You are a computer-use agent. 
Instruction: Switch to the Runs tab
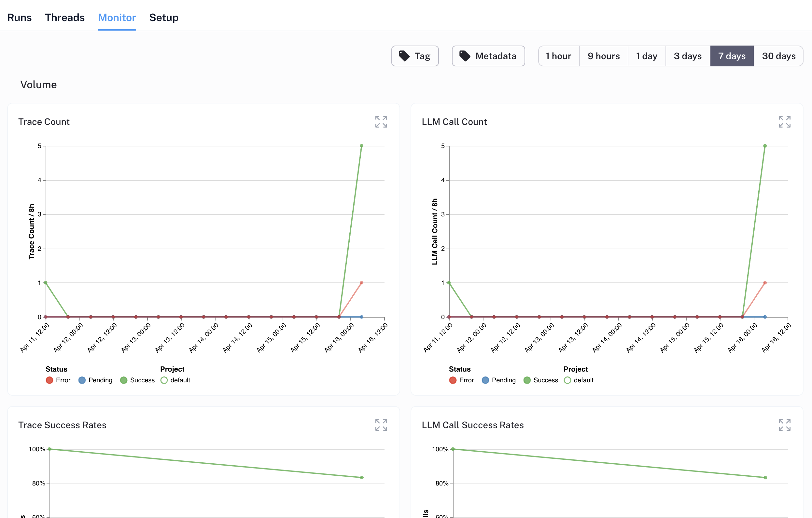(19, 17)
